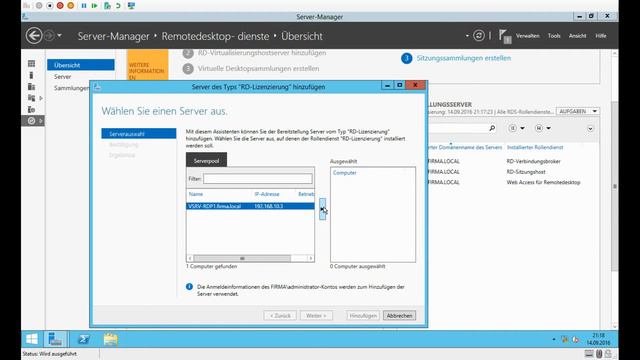The image size is (640, 360).
Task: Open the Ansicht menu
Action: coord(577,36)
